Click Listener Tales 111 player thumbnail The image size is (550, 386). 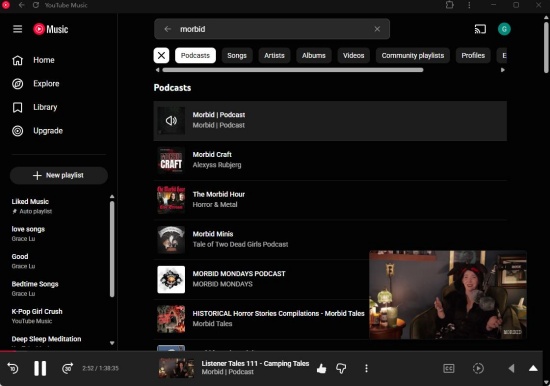[176, 368]
